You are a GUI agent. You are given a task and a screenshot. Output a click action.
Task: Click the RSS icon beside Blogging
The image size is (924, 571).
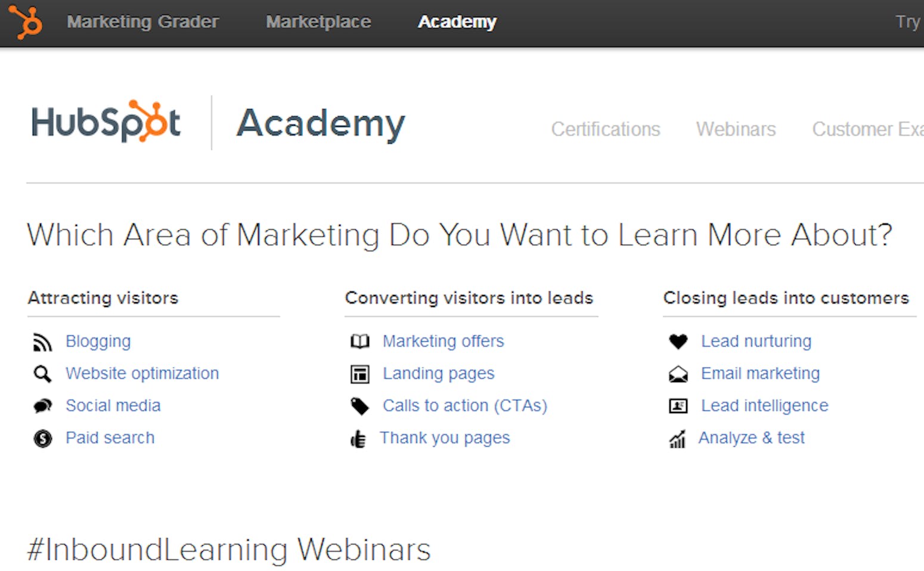(42, 342)
